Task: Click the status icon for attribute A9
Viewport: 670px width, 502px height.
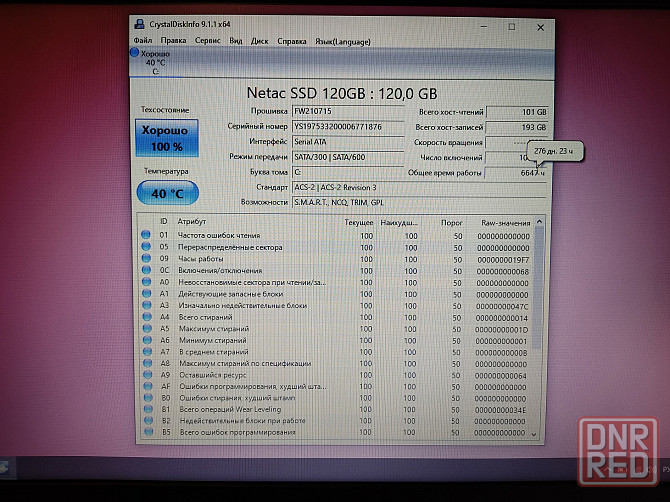Action: click(x=148, y=374)
